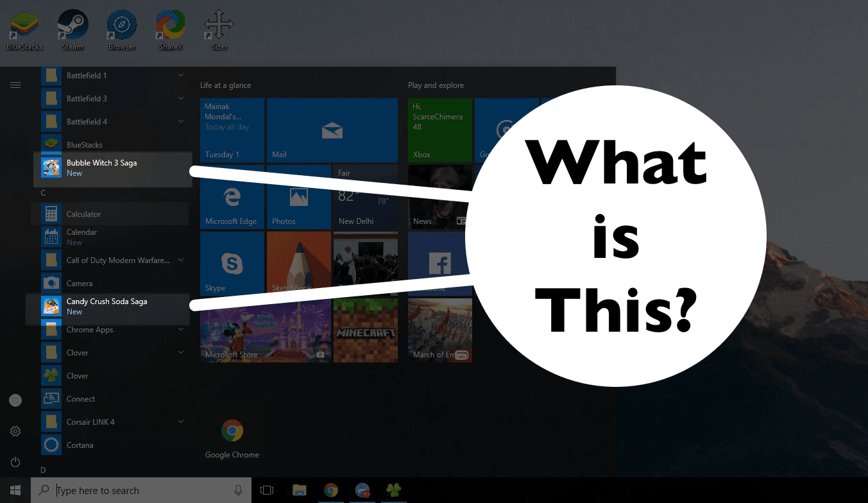Open Minecraft tile
Viewport: 868px width, 503px height.
(x=366, y=330)
